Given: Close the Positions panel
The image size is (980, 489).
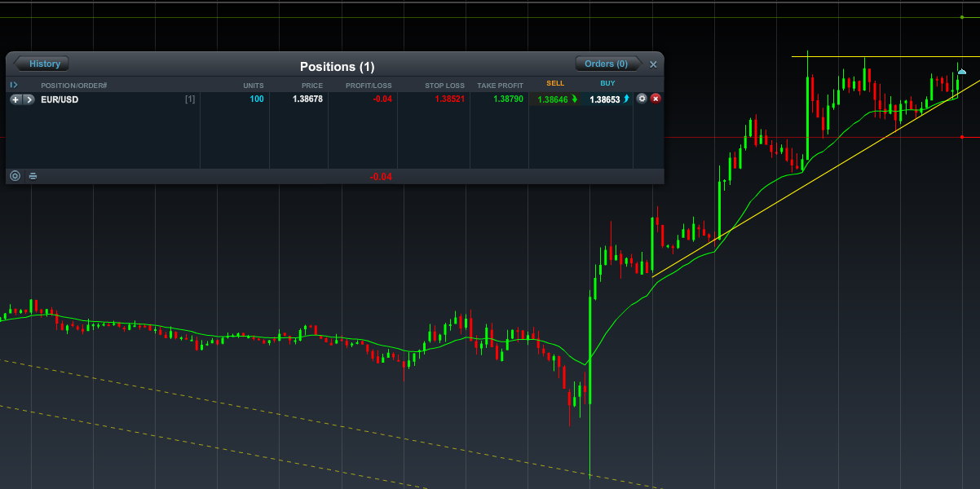Looking at the screenshot, I should (653, 64).
